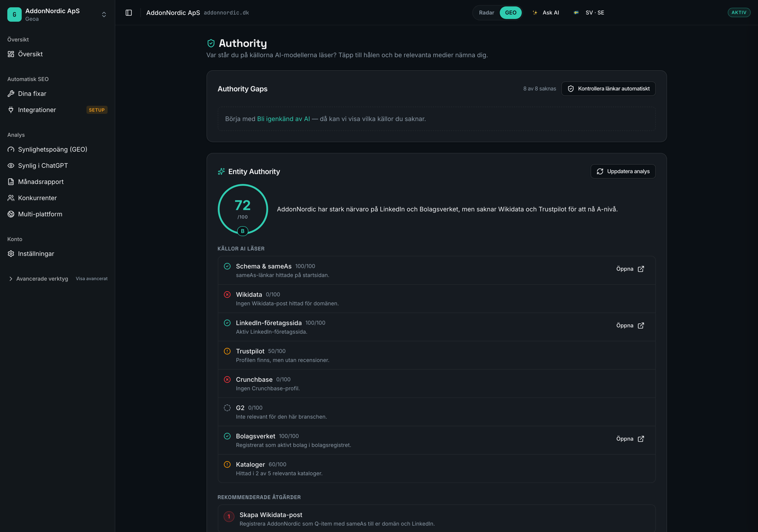Follow the Bli igenkänd av AI link
Screen dimensions: 758x532
(x=283, y=119)
